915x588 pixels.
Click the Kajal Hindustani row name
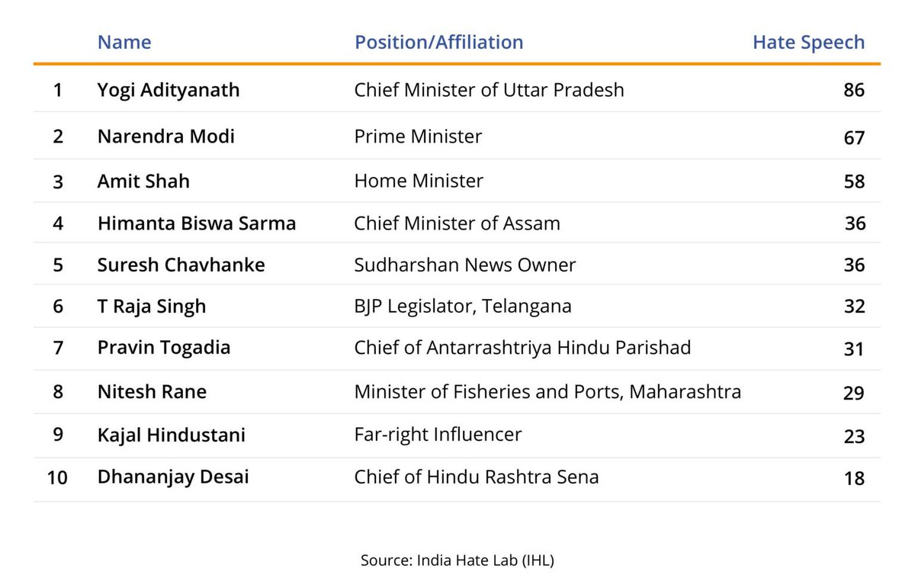172,435
